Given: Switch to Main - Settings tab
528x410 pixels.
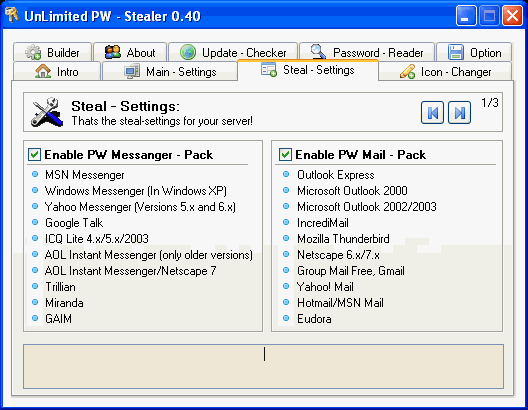Looking at the screenshot, I should [x=170, y=71].
